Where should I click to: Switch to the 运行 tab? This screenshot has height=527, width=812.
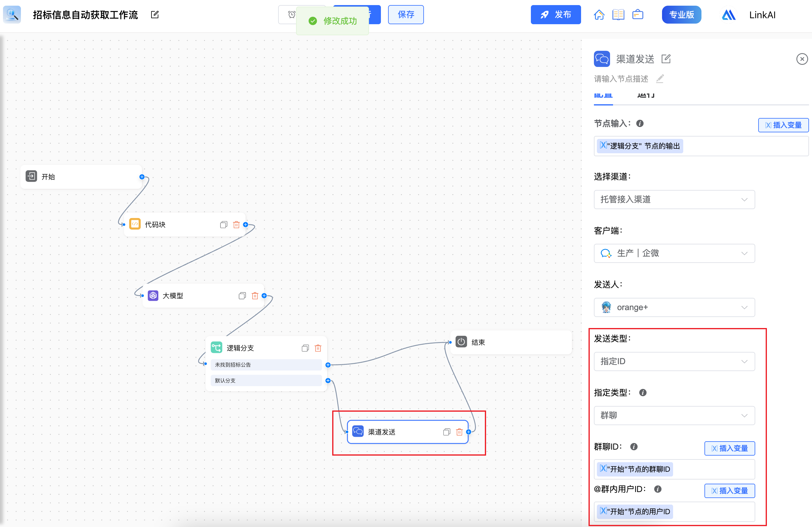pos(646,96)
